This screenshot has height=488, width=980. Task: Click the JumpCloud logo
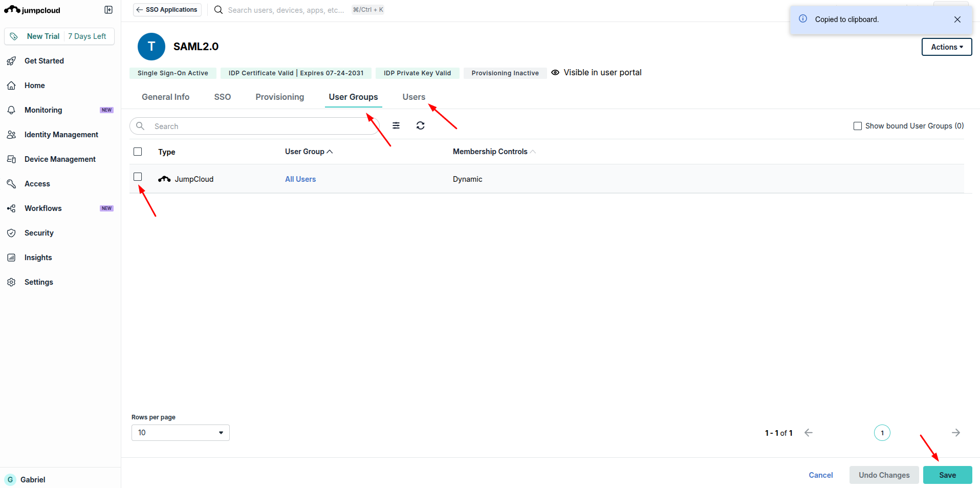(x=32, y=10)
